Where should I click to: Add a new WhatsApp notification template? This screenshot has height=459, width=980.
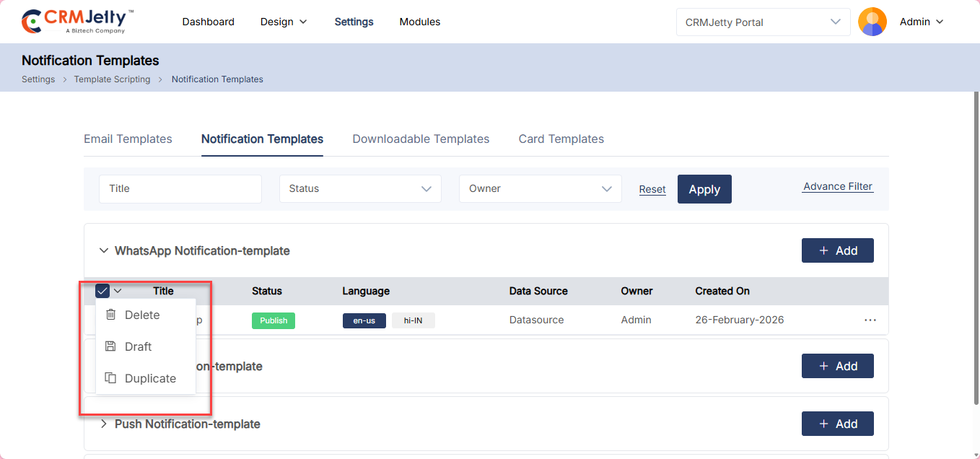(x=837, y=250)
